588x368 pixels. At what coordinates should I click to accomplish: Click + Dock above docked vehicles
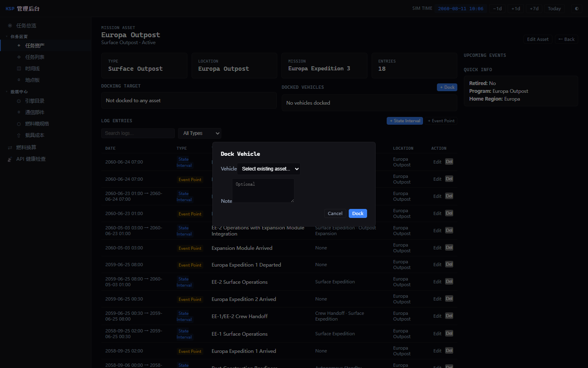[x=447, y=87]
